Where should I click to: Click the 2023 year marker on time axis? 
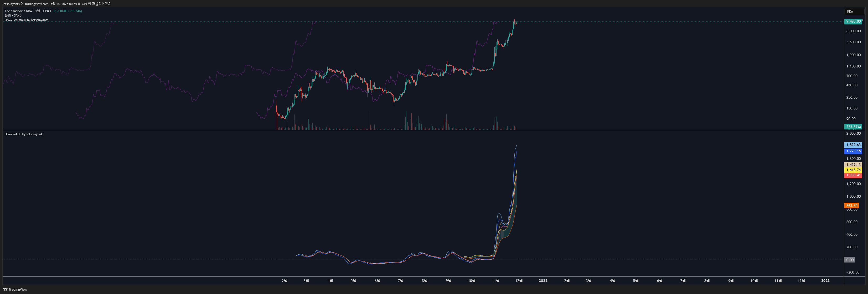[825, 281]
